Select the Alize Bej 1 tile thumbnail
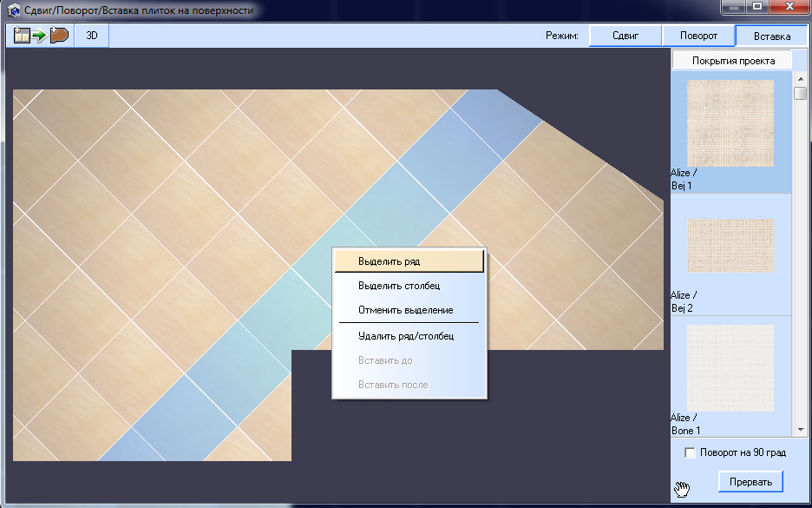This screenshot has width=812, height=508. point(730,122)
